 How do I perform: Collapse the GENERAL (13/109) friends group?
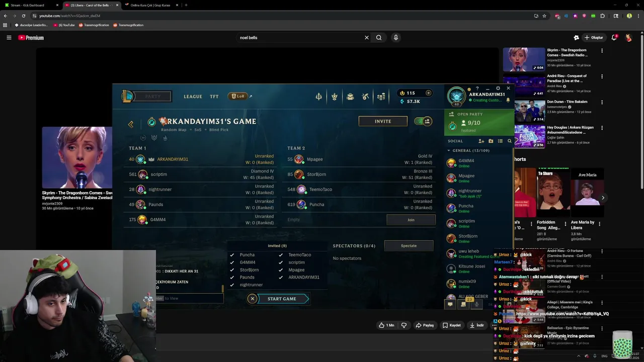coord(449,151)
